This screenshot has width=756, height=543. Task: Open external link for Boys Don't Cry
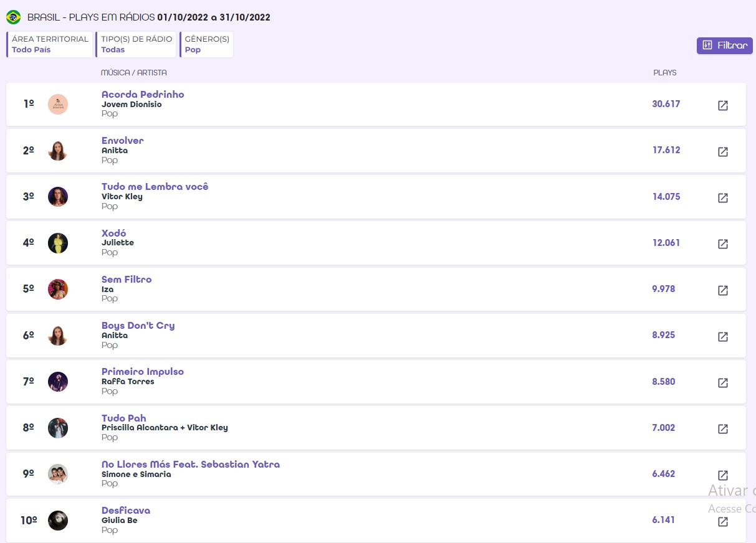[723, 336]
